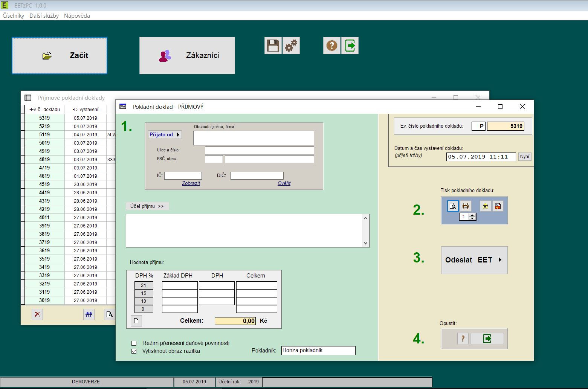Click the blank document icon below DPH table

click(x=136, y=321)
